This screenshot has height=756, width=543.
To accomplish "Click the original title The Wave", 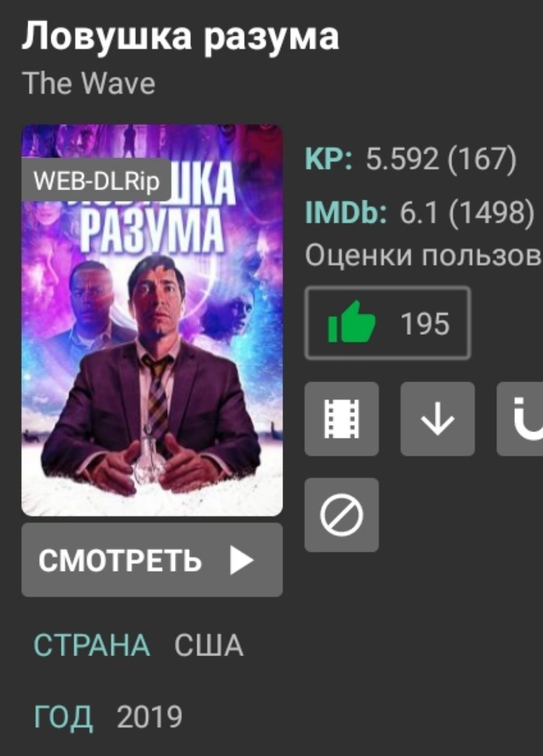I will pos(89,83).
